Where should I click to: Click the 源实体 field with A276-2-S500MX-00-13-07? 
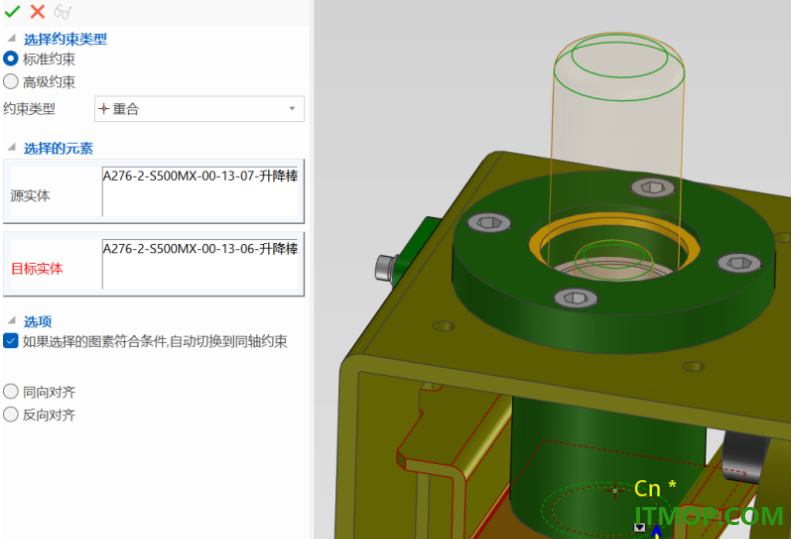200,191
